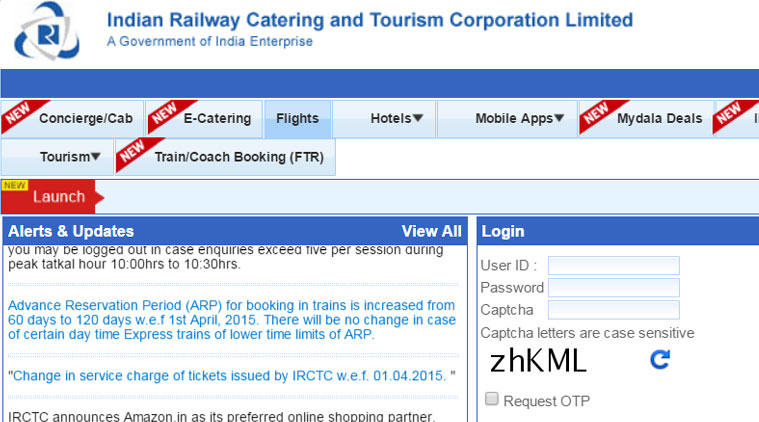
Task: Click the User ID input field
Action: point(613,265)
